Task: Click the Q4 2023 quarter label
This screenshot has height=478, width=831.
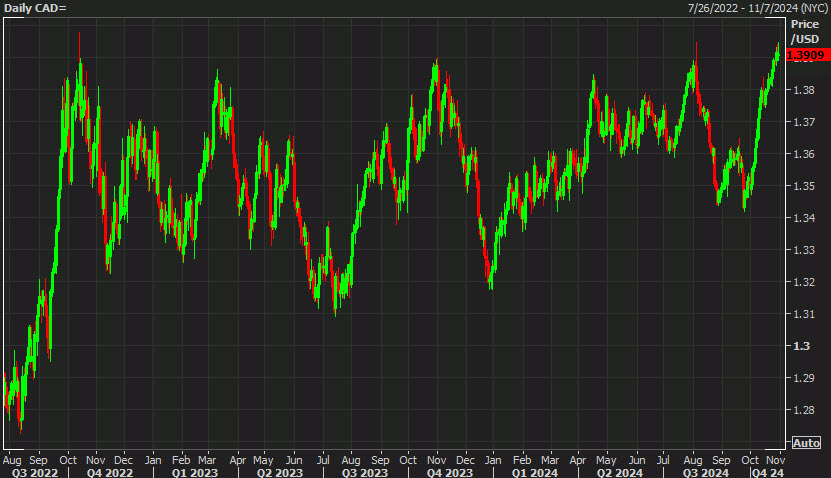Action: point(449,472)
